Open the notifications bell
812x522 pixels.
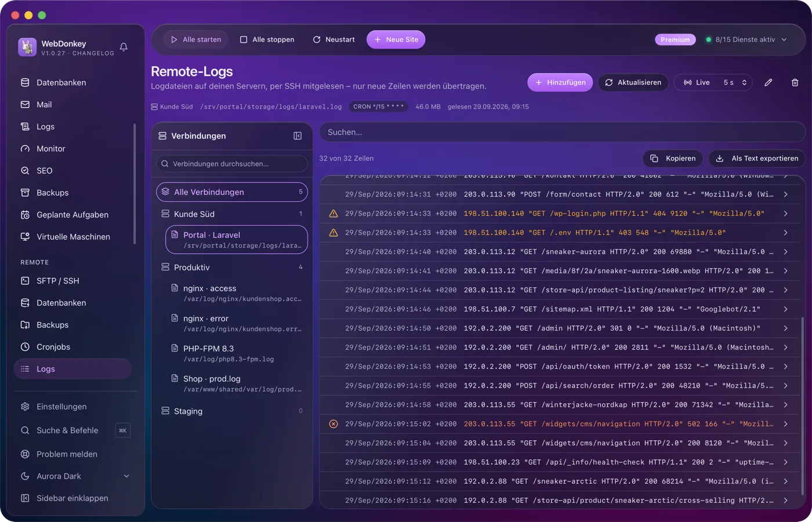[x=124, y=47]
